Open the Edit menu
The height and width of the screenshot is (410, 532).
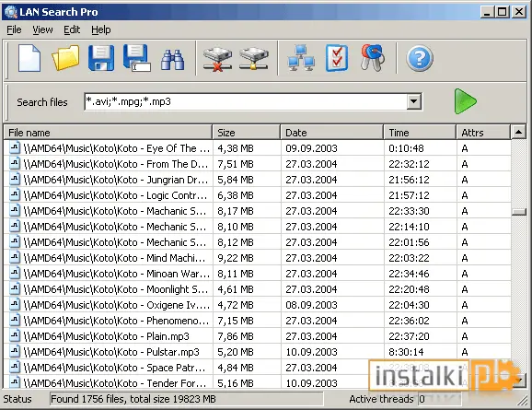[x=72, y=29]
